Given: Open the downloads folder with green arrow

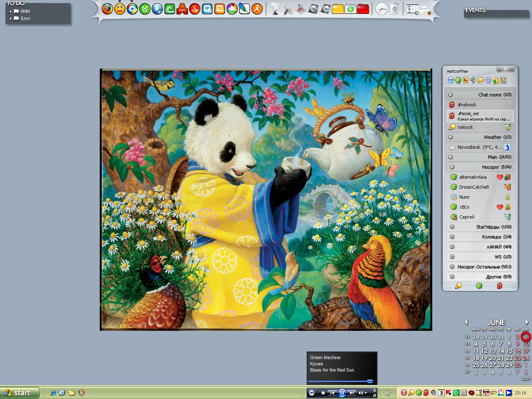Looking at the screenshot, I should tap(350, 9).
